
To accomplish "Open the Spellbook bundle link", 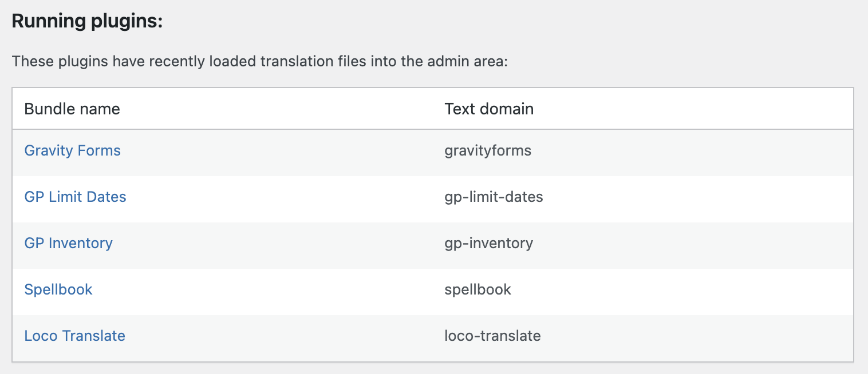I will pos(58,290).
